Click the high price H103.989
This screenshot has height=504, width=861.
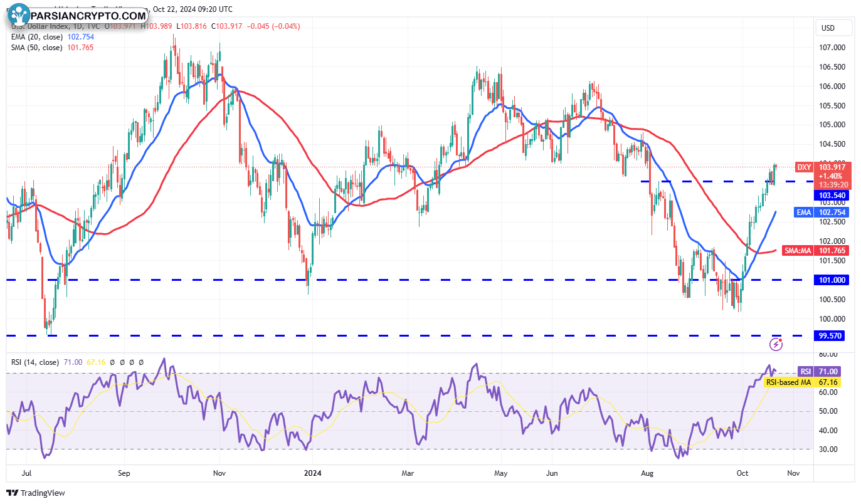coord(157,26)
